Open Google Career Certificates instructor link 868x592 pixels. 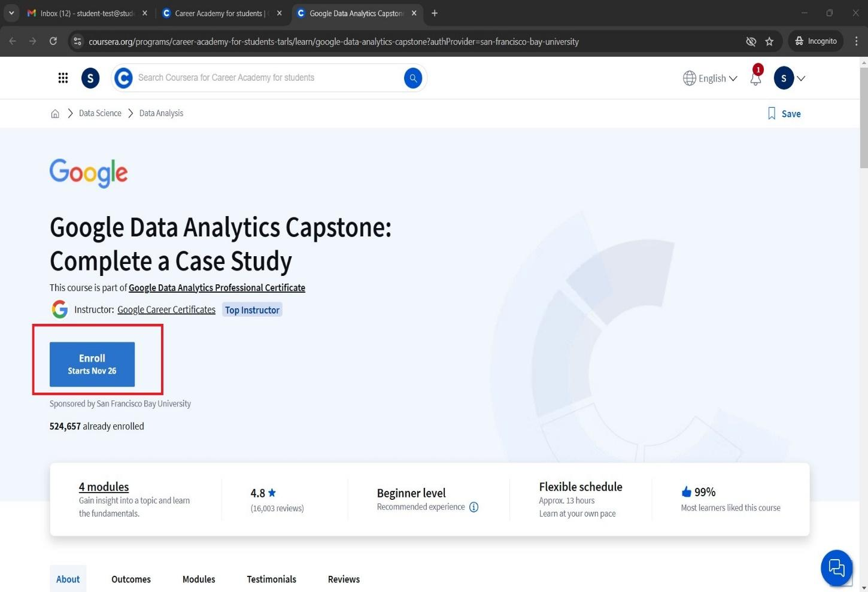166,309
